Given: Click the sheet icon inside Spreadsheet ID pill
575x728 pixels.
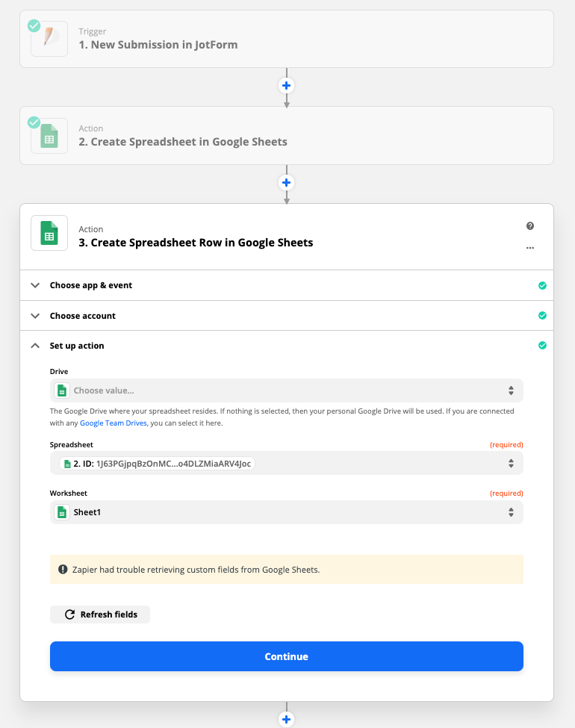Looking at the screenshot, I should coord(67,464).
